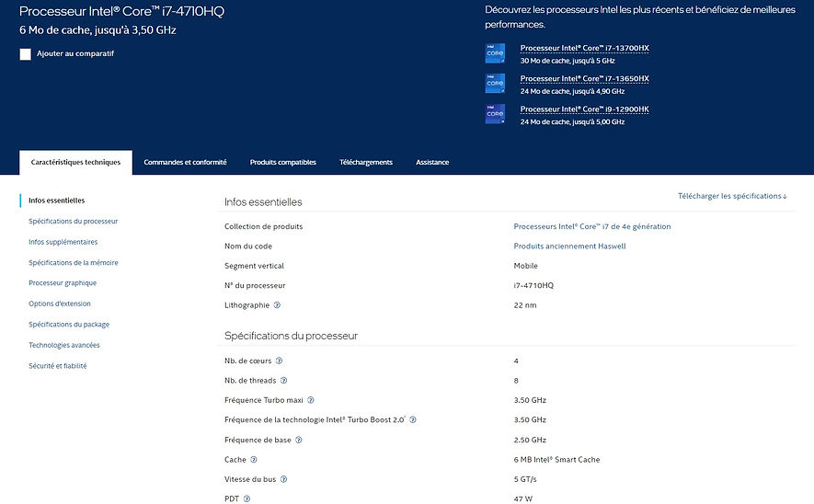Open the Nb. de cœurs help icon

click(279, 361)
